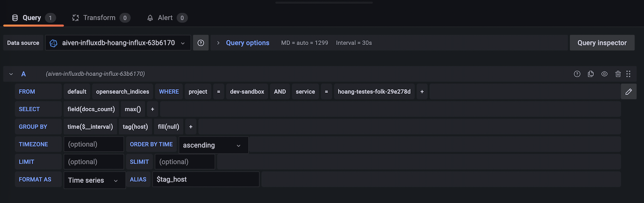Viewport: 644px width, 203px height.
Task: Click the drag handle for query A
Action: coord(628,74)
